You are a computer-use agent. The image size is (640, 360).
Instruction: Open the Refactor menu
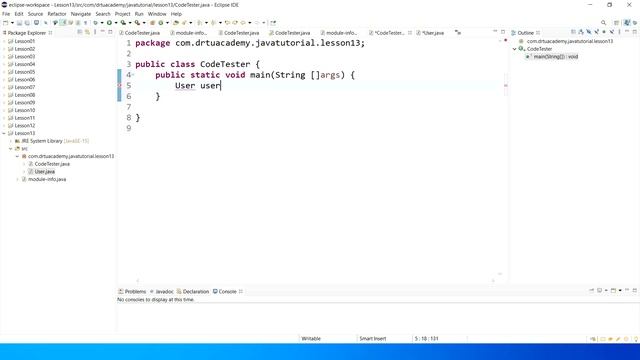[x=57, y=14]
